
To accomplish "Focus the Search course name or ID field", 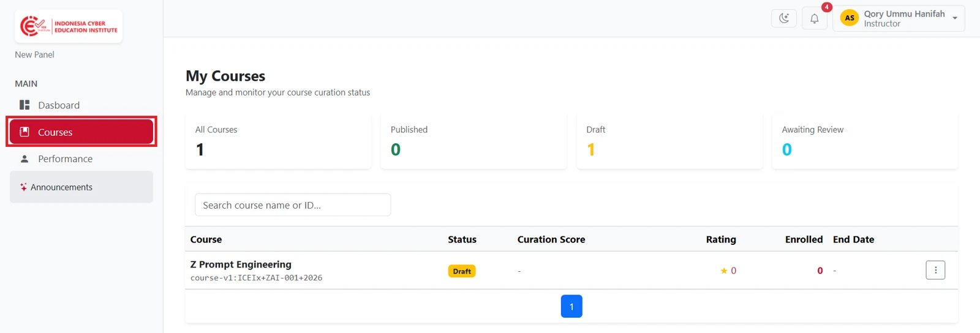I will (x=293, y=205).
